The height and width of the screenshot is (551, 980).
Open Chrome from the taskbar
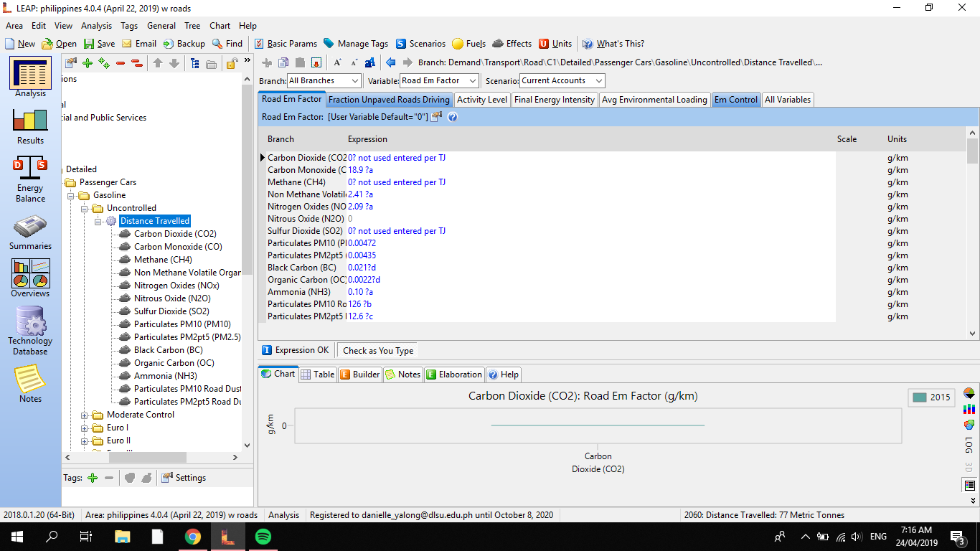click(192, 536)
